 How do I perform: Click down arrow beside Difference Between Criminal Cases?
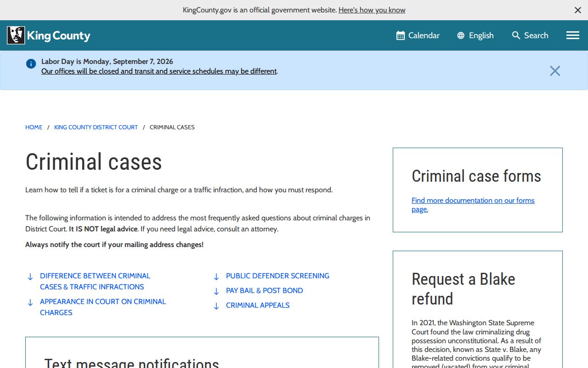[30, 277]
